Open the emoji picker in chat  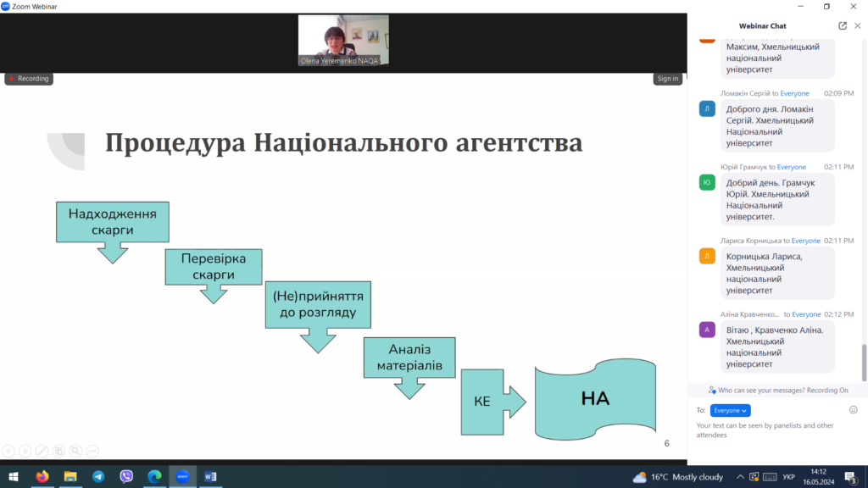pyautogui.click(x=853, y=409)
